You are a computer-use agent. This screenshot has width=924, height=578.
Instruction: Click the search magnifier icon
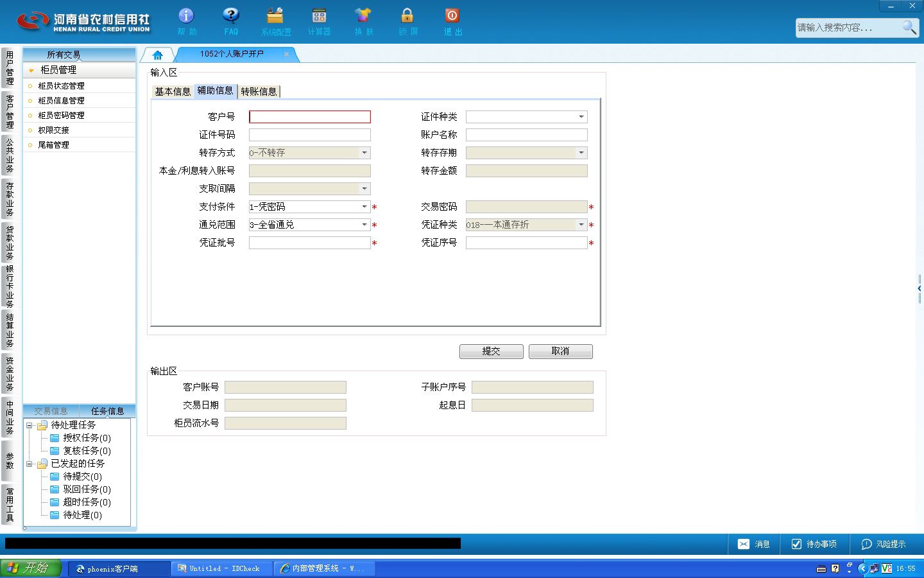(909, 27)
